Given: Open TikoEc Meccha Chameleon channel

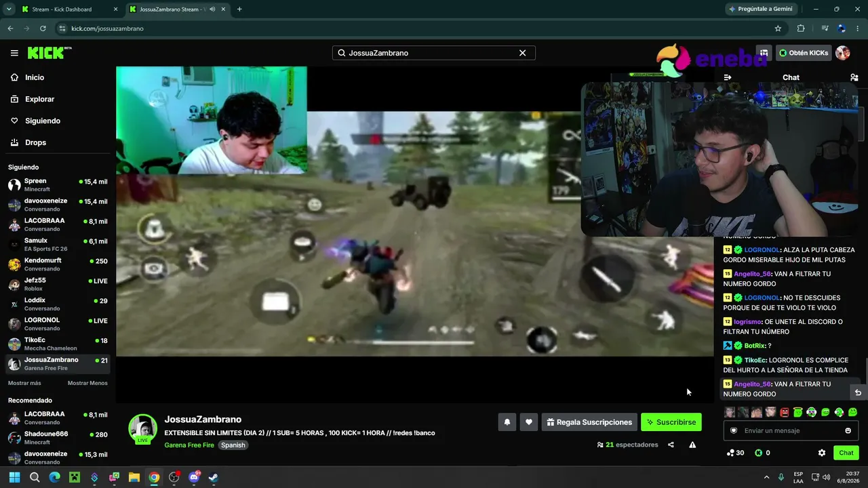Looking at the screenshot, I should coord(57,344).
